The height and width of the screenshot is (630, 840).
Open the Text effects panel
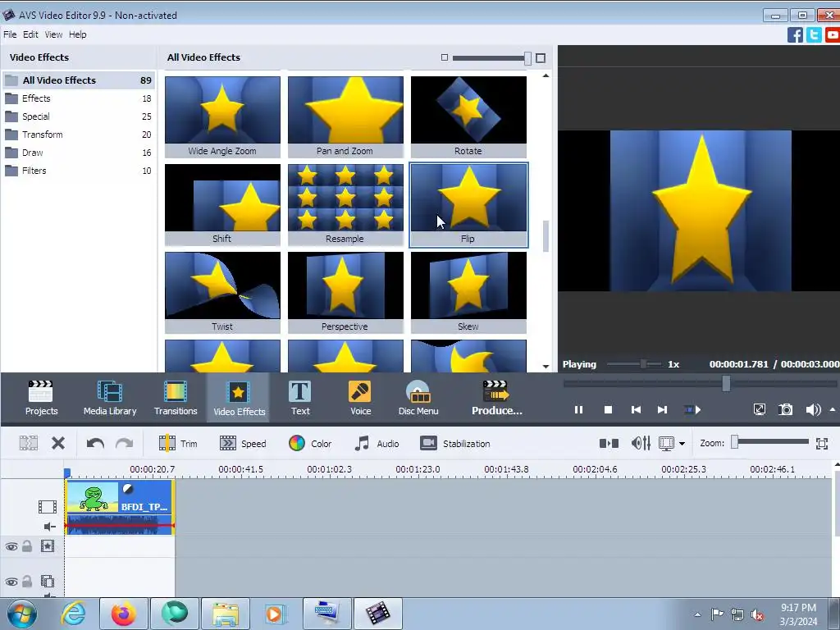click(x=300, y=398)
